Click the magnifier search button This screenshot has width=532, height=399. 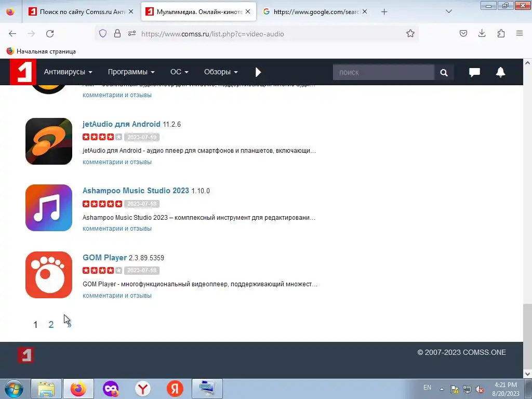tap(444, 72)
